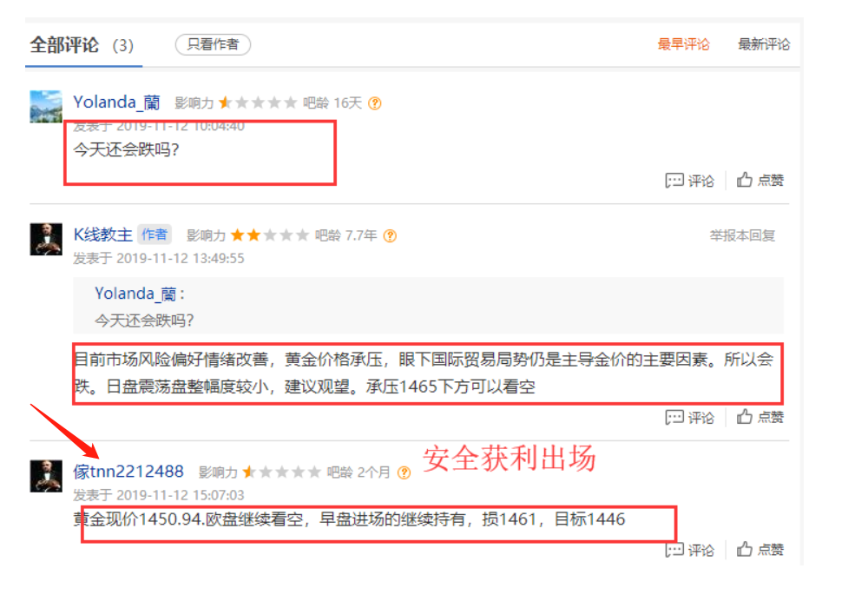Click 举报本回复 to report the reply
This screenshot has width=868, height=608.
pyautogui.click(x=742, y=236)
